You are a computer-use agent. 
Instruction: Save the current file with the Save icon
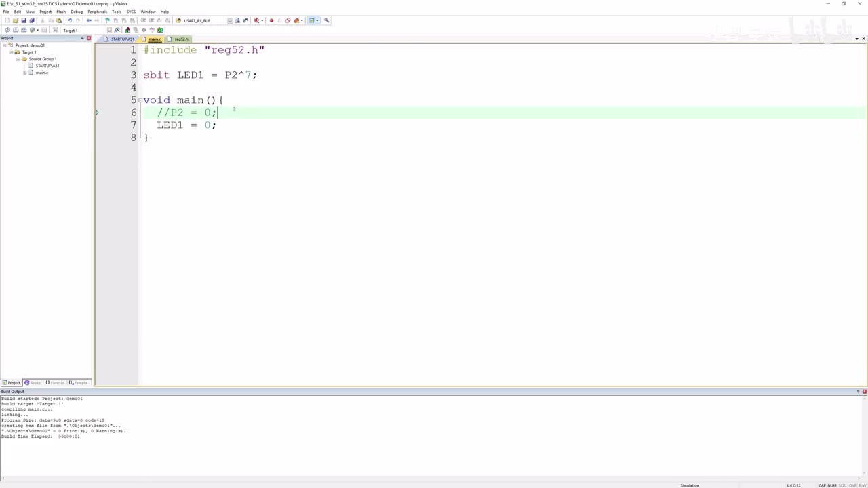click(x=23, y=20)
